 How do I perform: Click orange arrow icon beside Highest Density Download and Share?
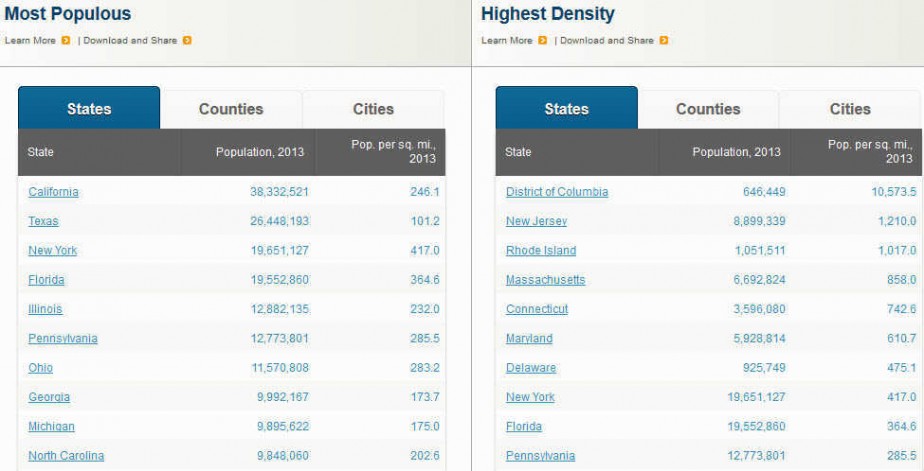[664, 41]
